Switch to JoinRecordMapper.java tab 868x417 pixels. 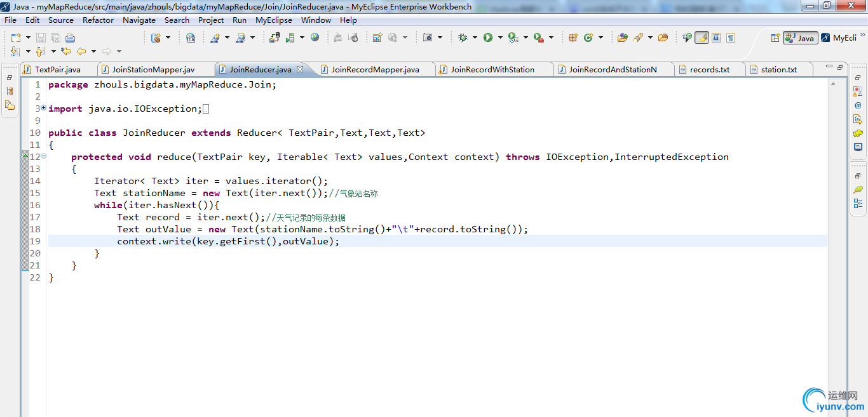pos(375,69)
